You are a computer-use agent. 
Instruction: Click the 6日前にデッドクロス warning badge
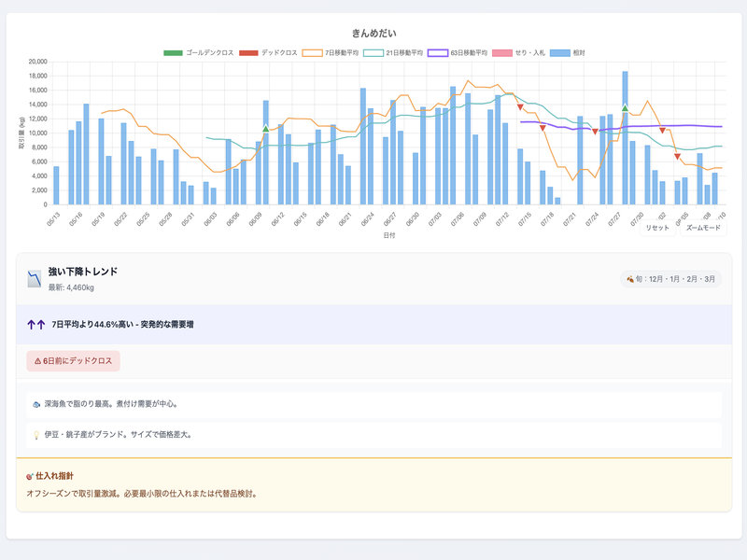74,361
